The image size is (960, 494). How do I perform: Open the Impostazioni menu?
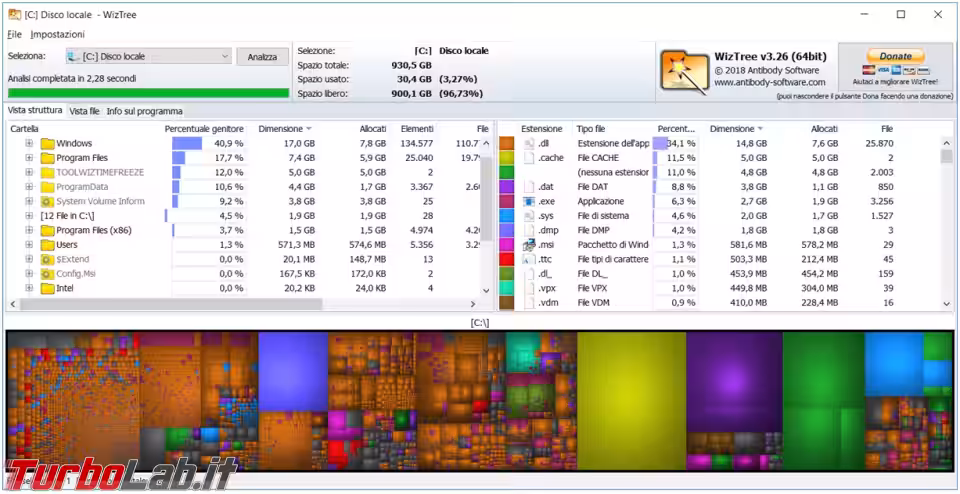(58, 34)
